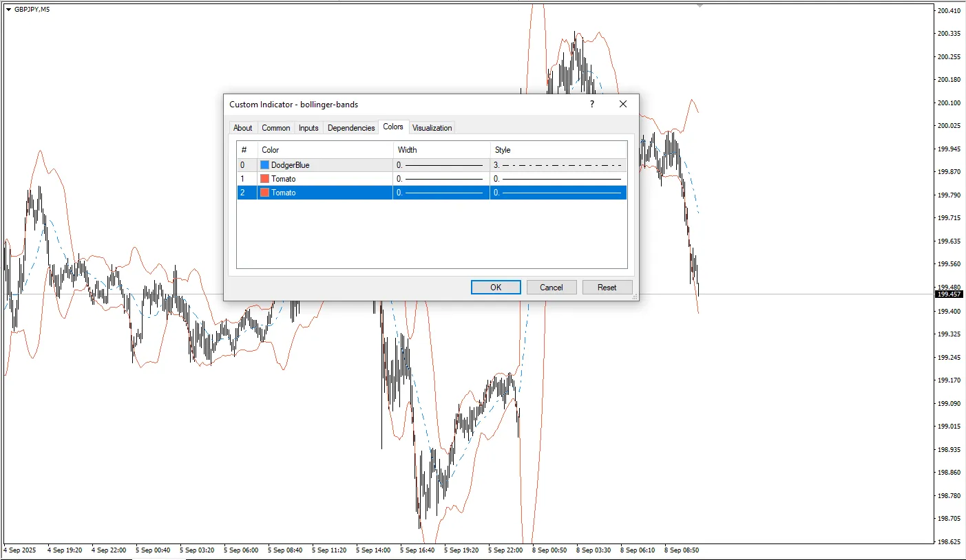The height and width of the screenshot is (560, 966).
Task: Click the Tomato swatch in row 2
Action: (x=265, y=193)
